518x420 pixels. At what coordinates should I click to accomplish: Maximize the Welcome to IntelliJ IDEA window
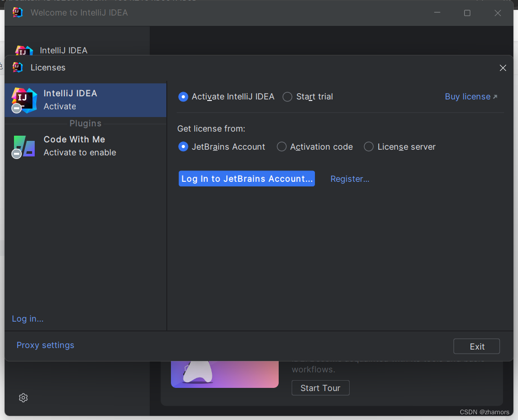(467, 13)
